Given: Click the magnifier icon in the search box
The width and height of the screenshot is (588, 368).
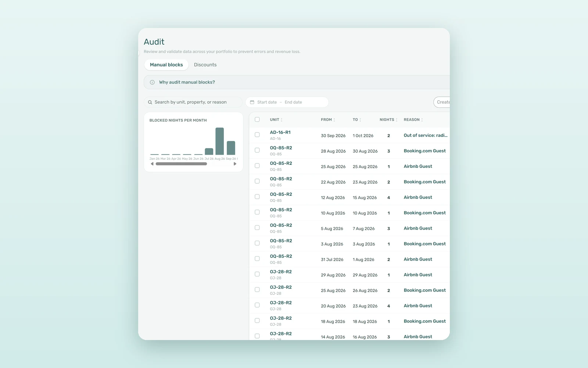Looking at the screenshot, I should (150, 102).
